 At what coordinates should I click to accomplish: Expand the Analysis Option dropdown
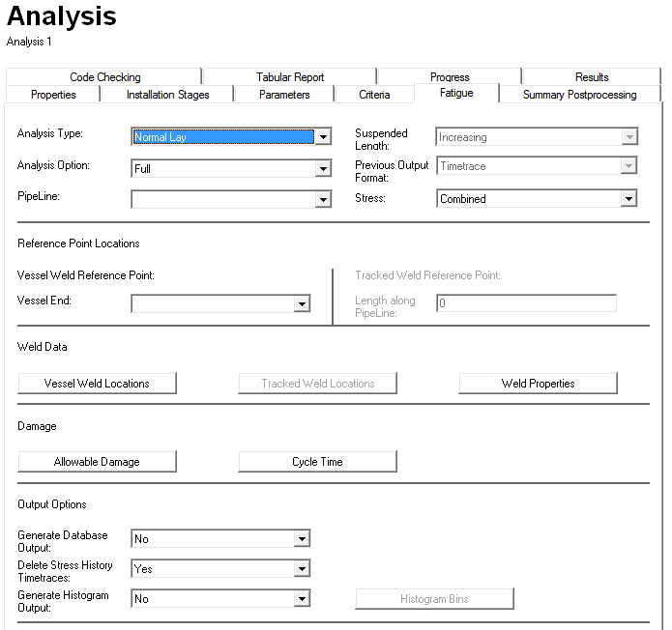coord(323,169)
